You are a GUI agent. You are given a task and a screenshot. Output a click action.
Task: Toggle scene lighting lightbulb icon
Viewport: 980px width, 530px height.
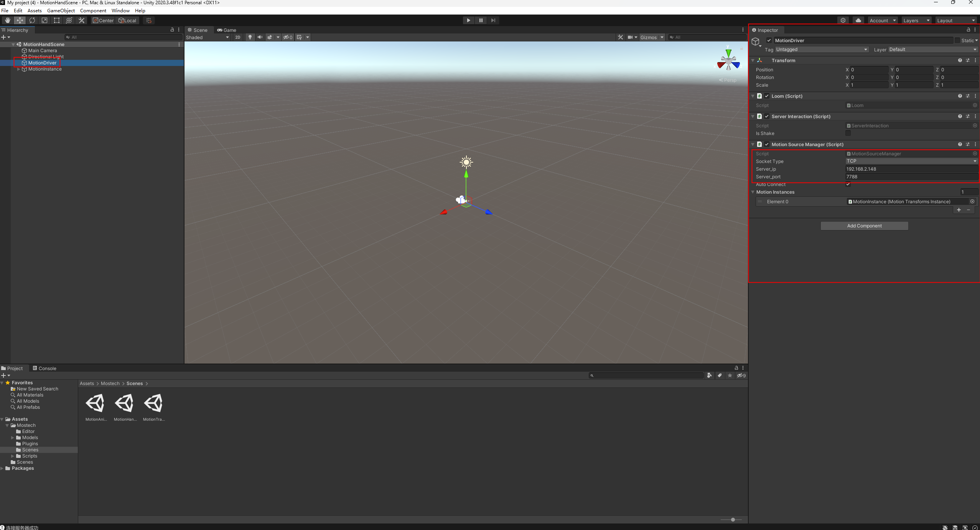250,37
